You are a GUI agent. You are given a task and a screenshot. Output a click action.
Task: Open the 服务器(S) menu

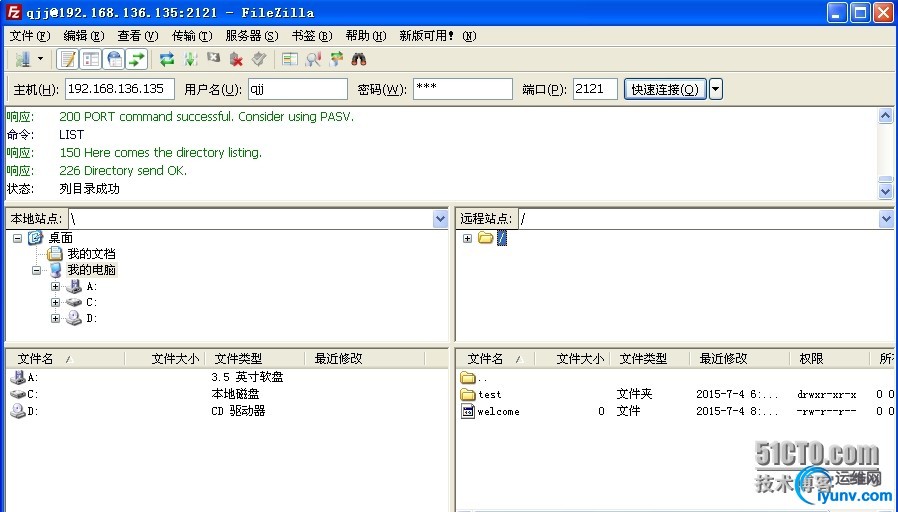pos(251,36)
